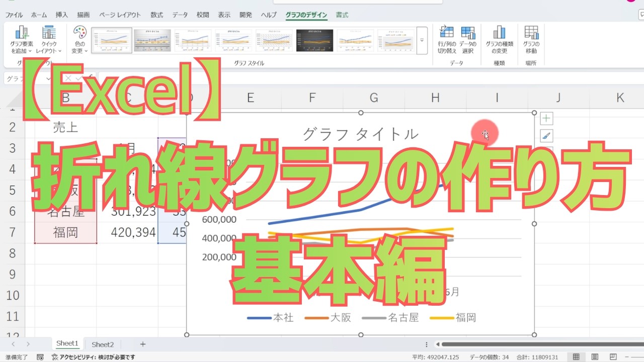Click the zoom out minus button
This screenshot has width=644, height=362.
click(x=627, y=357)
